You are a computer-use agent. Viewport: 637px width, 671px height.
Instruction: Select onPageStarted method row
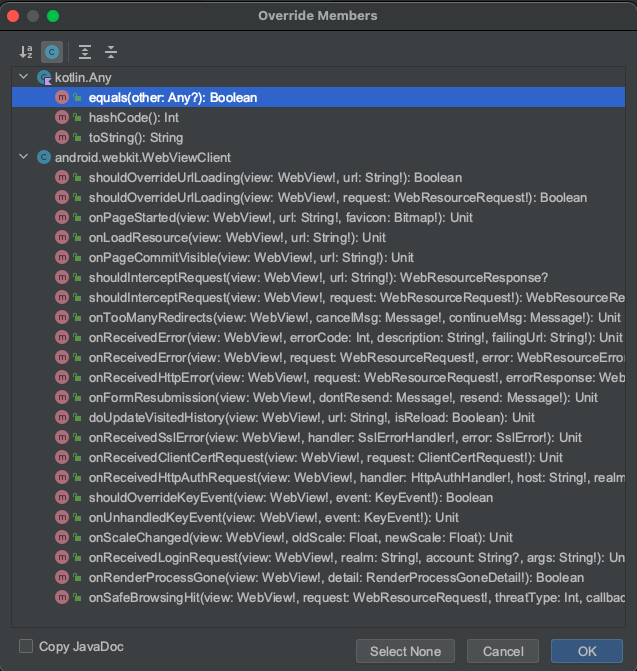318,217
